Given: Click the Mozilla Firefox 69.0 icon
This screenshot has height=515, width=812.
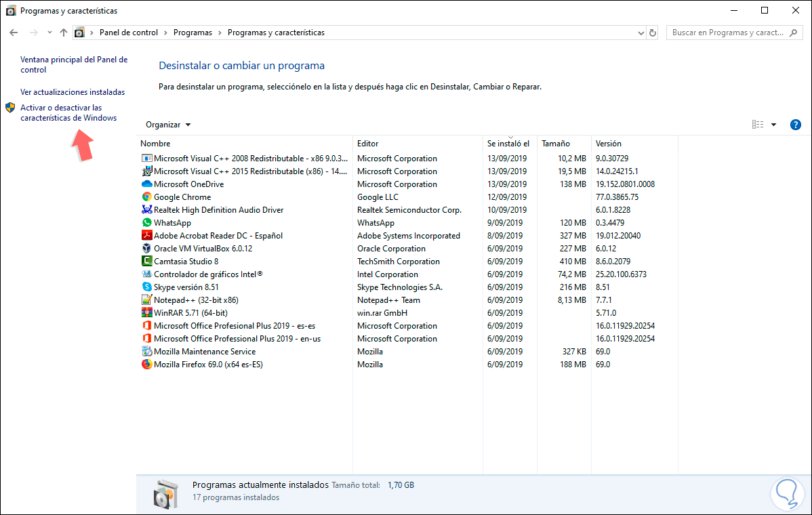Looking at the screenshot, I should tap(147, 365).
